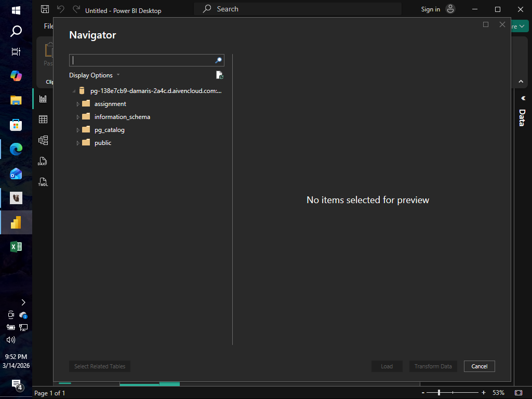The width and height of the screenshot is (532, 399).
Task: Click the Transform Data button
Action: click(x=433, y=366)
